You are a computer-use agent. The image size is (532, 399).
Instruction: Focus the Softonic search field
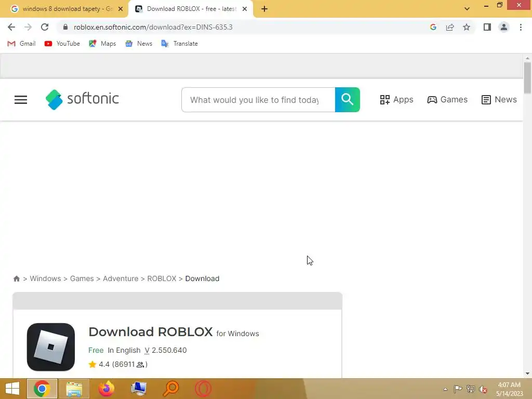click(258, 100)
